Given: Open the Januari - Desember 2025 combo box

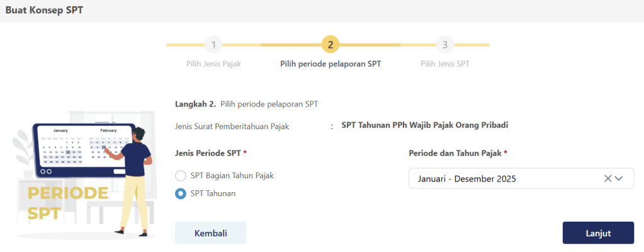Looking at the screenshot, I should 504,178.
